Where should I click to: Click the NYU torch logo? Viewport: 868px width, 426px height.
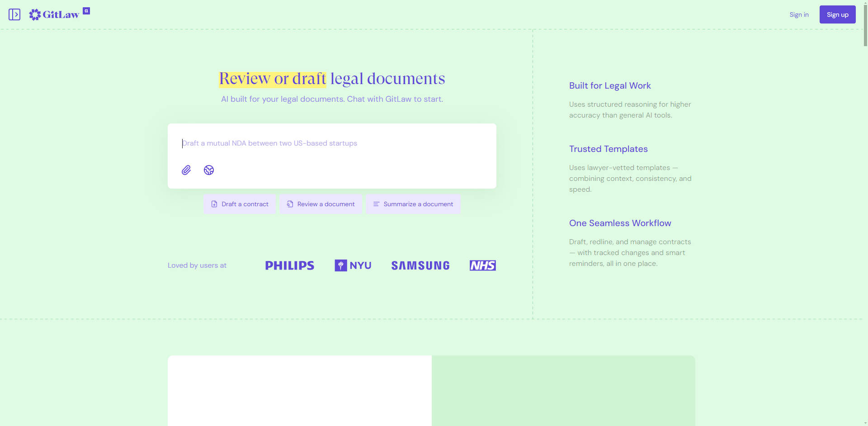pyautogui.click(x=341, y=265)
